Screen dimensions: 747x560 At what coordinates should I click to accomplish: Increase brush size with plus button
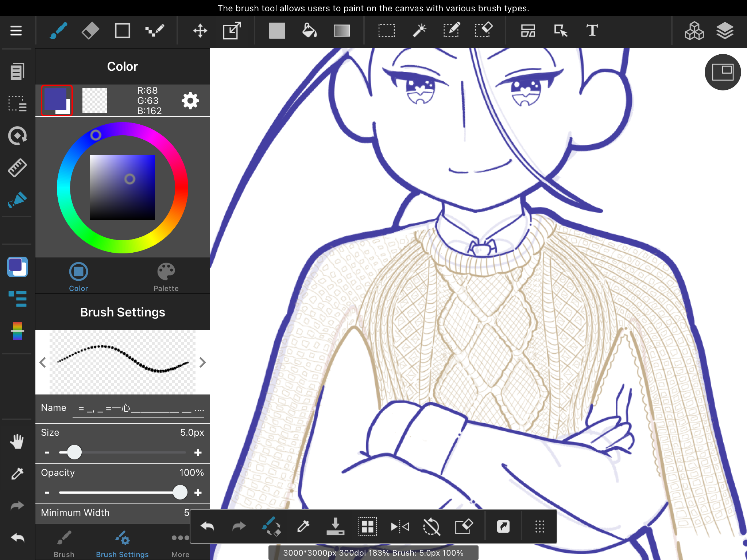pyautogui.click(x=198, y=452)
